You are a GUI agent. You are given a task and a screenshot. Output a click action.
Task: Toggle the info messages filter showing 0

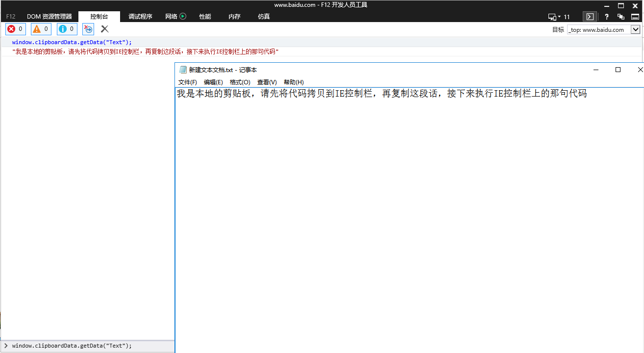[67, 29]
